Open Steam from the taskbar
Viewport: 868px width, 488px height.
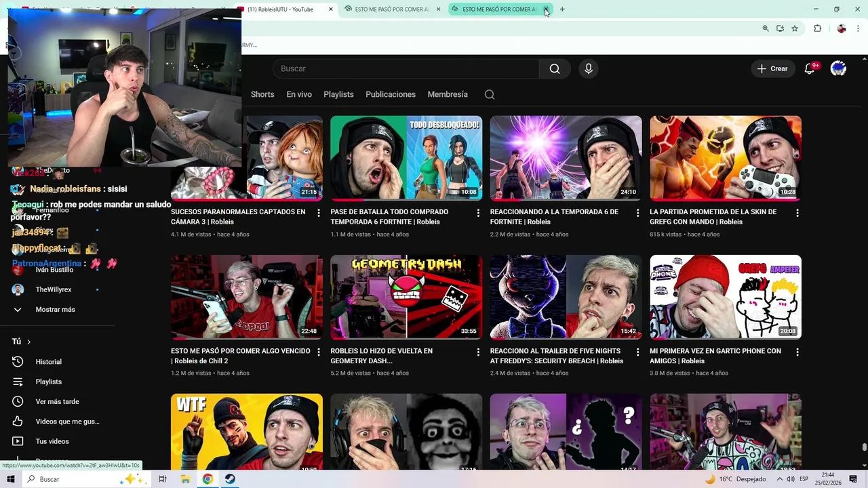click(x=230, y=479)
